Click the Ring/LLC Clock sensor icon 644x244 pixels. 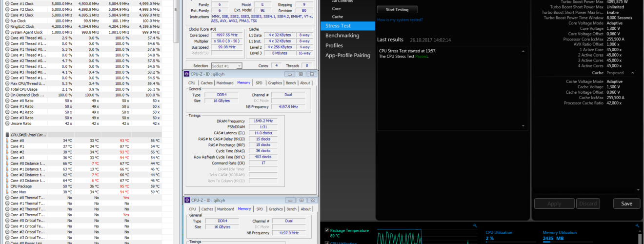pyautogui.click(x=7, y=27)
